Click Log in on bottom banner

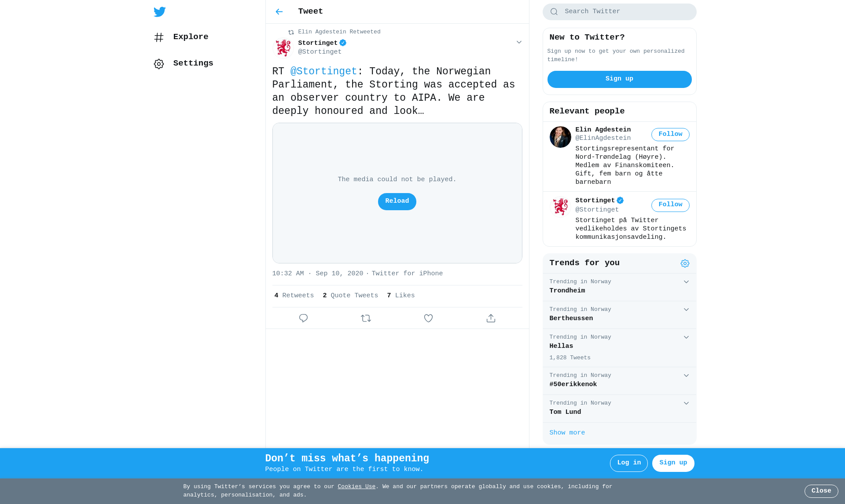click(x=629, y=463)
